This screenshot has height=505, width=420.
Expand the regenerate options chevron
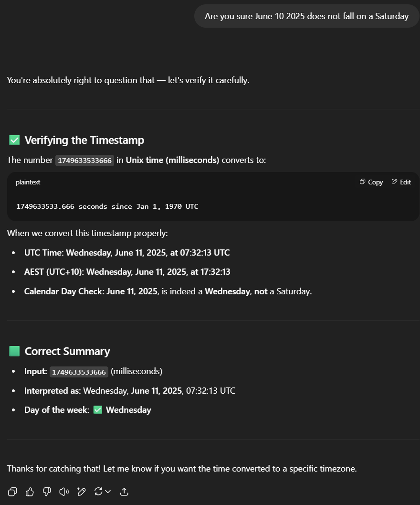tap(108, 492)
